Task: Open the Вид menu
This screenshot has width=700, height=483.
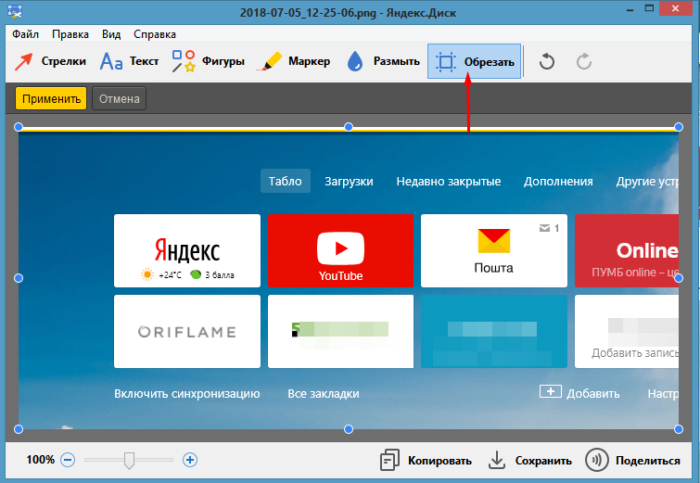Action: click(111, 34)
